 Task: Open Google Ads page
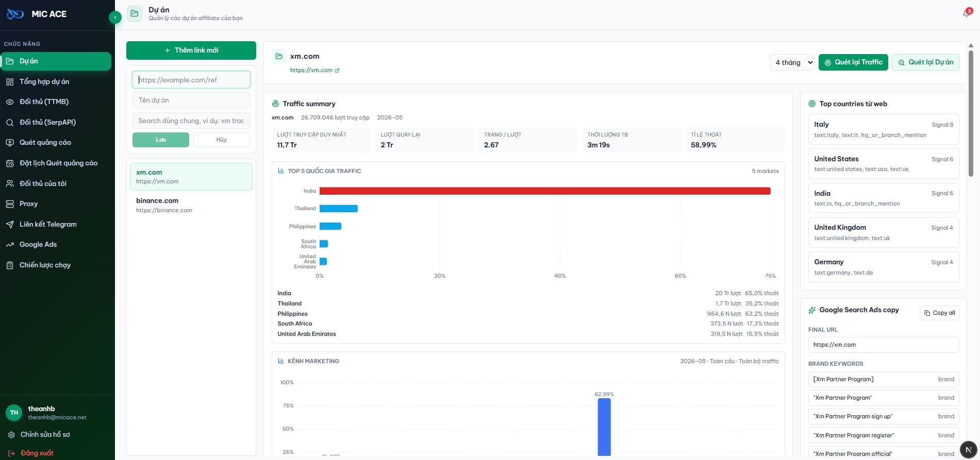(56, 245)
